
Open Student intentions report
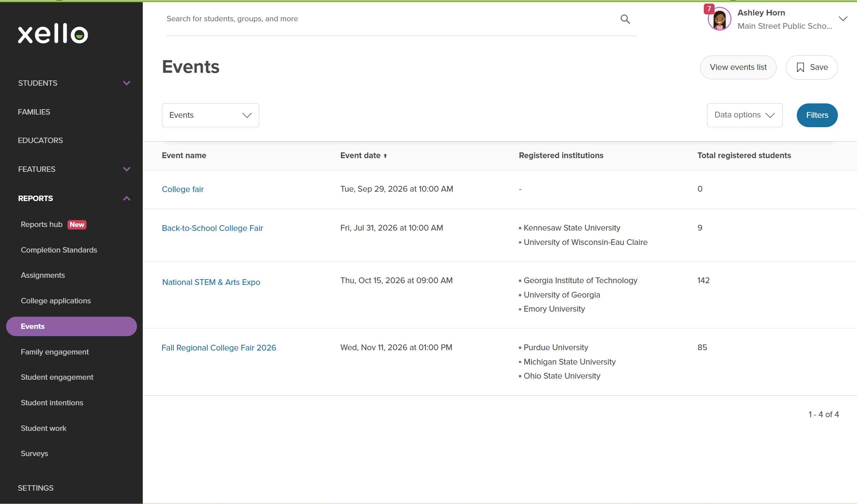coord(52,403)
